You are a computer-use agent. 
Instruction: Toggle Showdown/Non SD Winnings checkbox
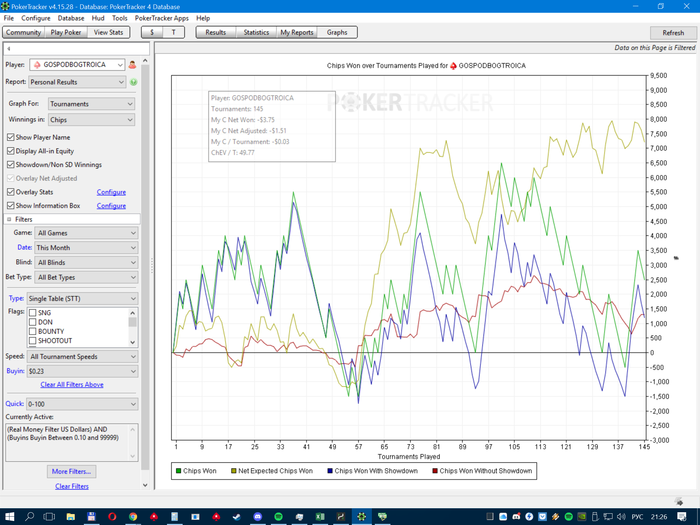click(11, 164)
